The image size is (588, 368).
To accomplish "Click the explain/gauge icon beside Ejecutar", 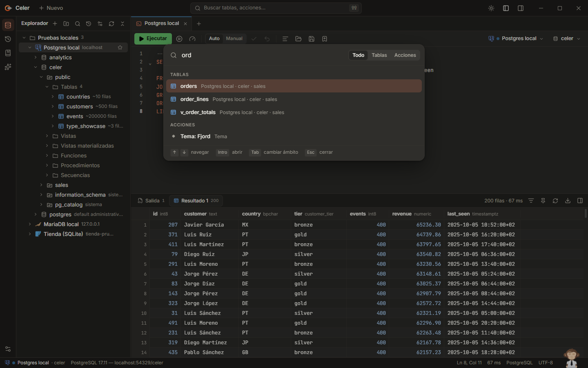I will pyautogui.click(x=192, y=39).
